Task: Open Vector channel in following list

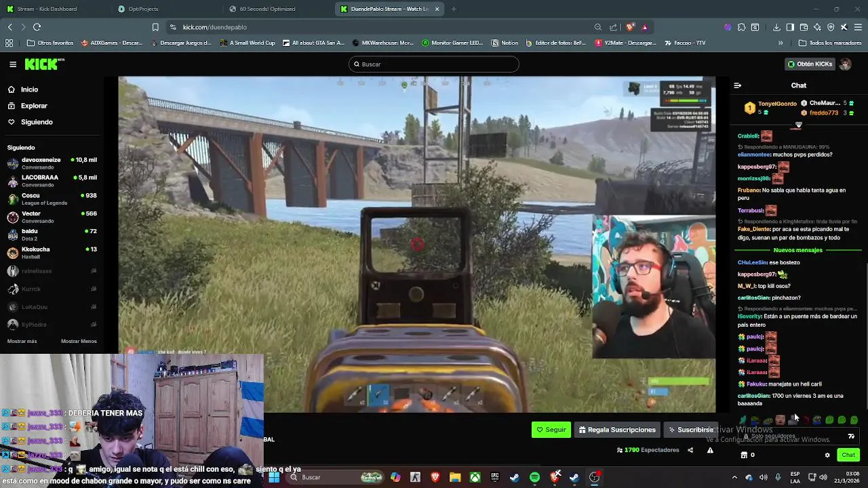Action: (x=52, y=217)
